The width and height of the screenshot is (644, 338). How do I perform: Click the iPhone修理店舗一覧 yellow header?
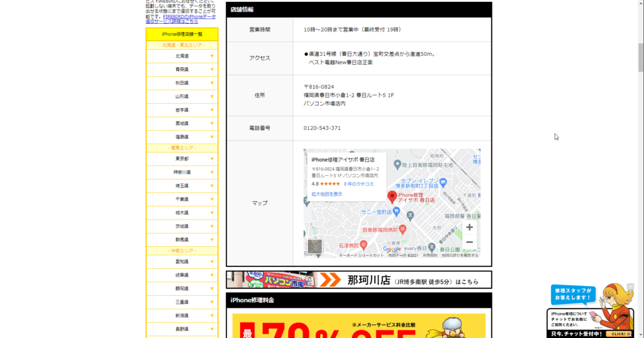coord(182,35)
